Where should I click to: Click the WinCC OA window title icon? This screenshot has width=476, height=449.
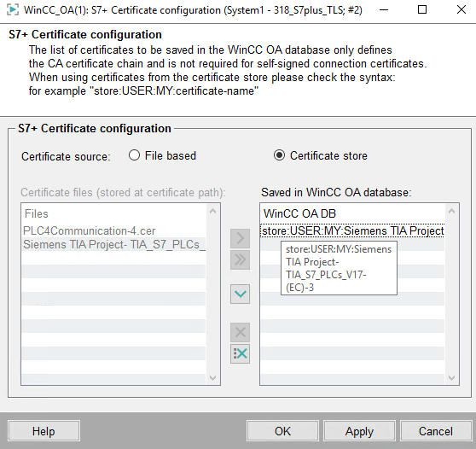pos(13,10)
